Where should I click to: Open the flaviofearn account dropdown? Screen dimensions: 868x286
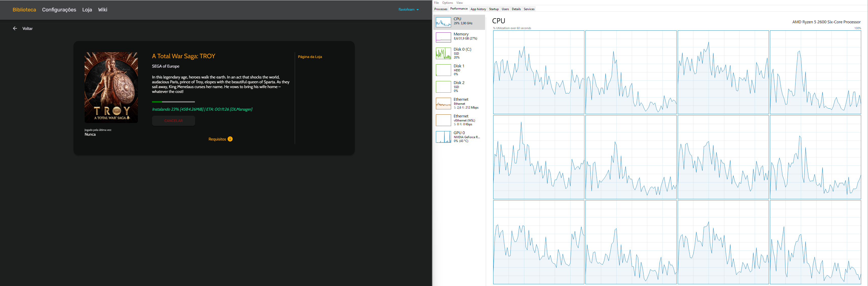408,9
